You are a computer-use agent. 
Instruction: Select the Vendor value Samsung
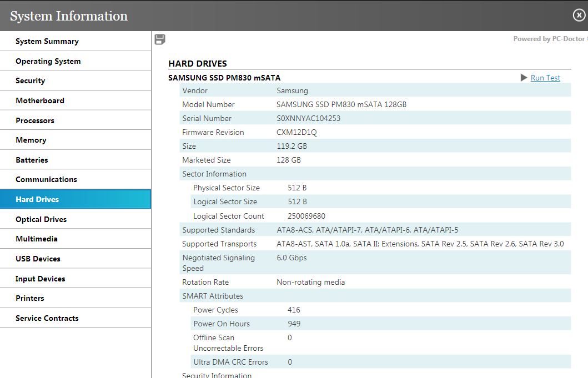pyautogui.click(x=292, y=90)
